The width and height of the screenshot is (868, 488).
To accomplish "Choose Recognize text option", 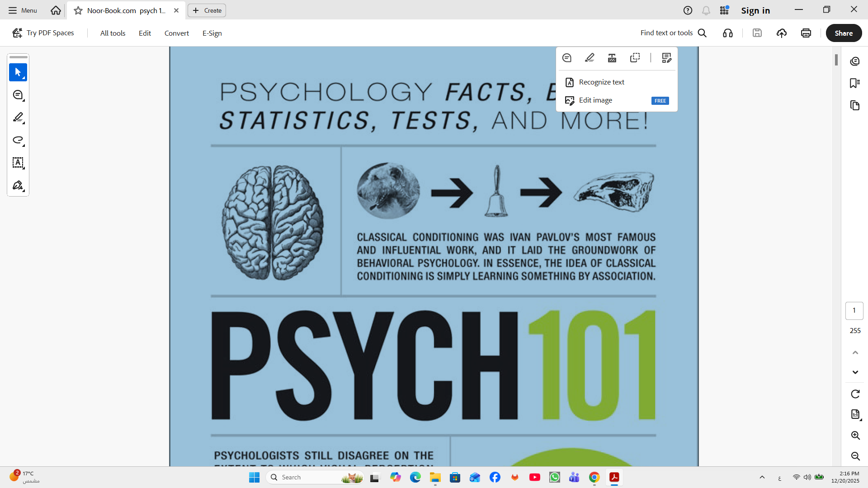I will point(617,82).
